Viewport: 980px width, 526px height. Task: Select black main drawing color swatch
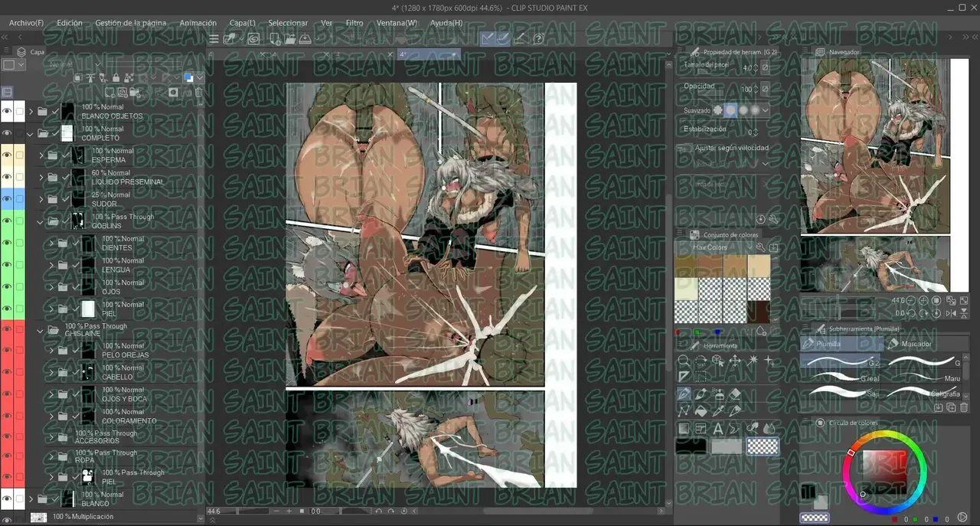[x=691, y=446]
